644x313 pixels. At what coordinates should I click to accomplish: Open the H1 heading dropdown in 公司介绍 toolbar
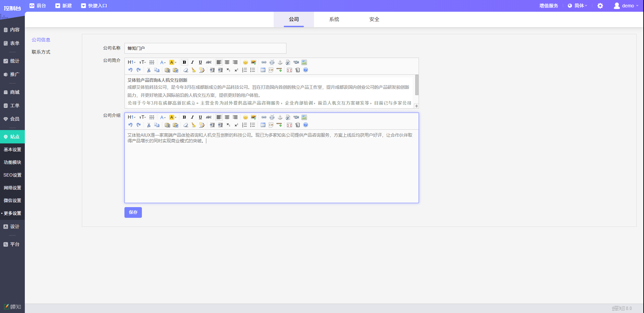(131, 117)
